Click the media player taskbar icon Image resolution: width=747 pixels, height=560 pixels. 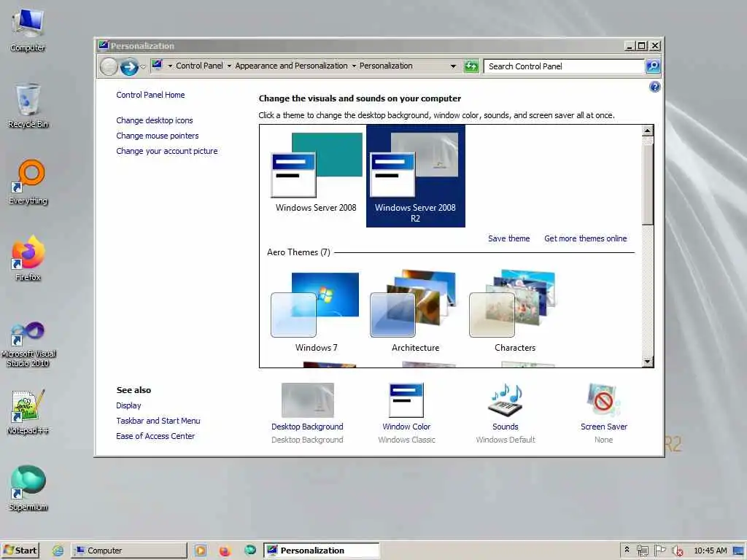click(x=201, y=551)
